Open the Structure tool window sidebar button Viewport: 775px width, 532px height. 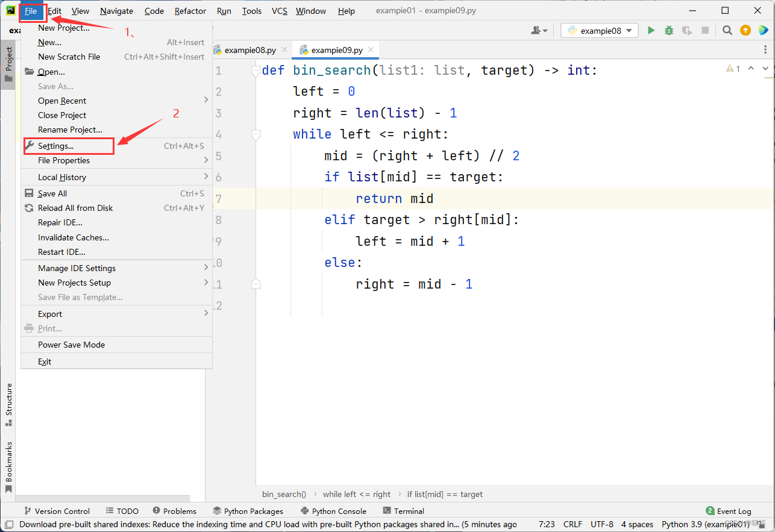pyautogui.click(x=8, y=404)
